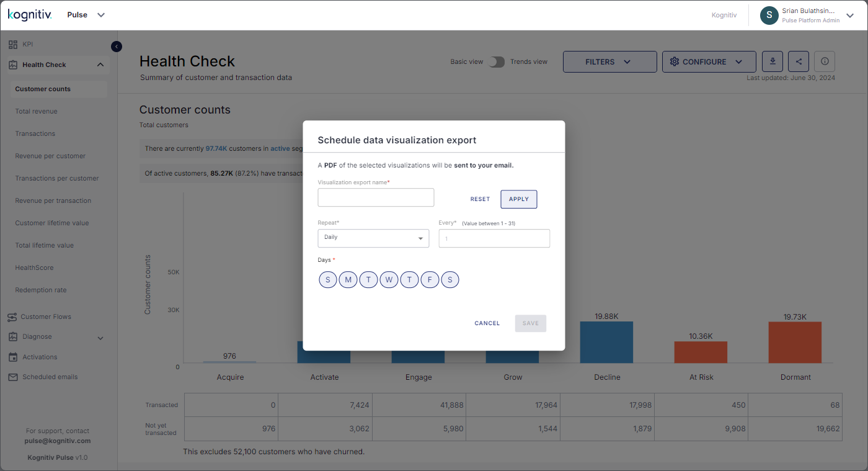This screenshot has height=471, width=868.
Task: Expand the user account menu chevron
Action: click(x=850, y=16)
